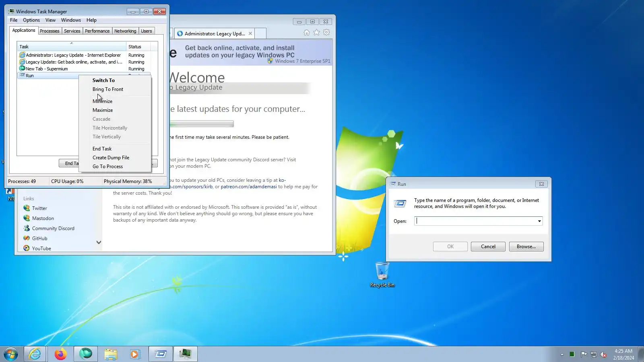Switch to Supermium browser on the taskbar
Screen dimensions: 644x362
[x=85, y=354]
